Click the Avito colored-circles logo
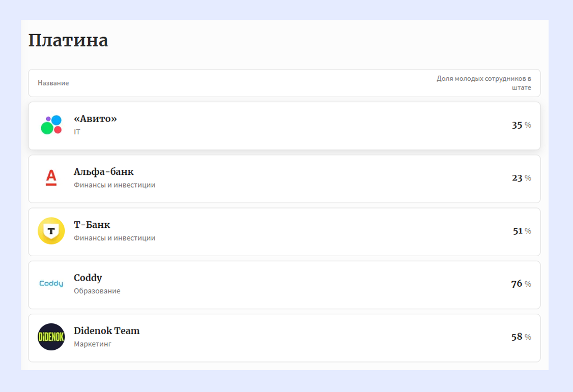573x392 pixels. (x=51, y=125)
